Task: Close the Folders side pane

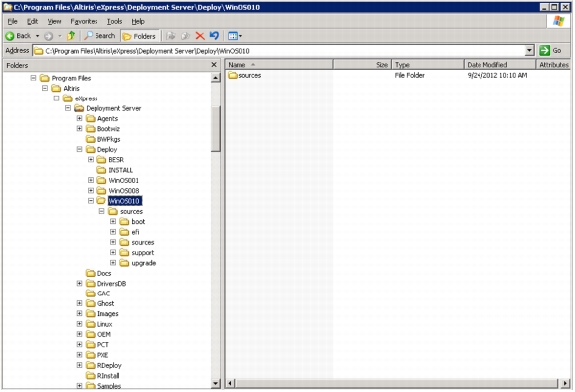Action: click(214, 65)
